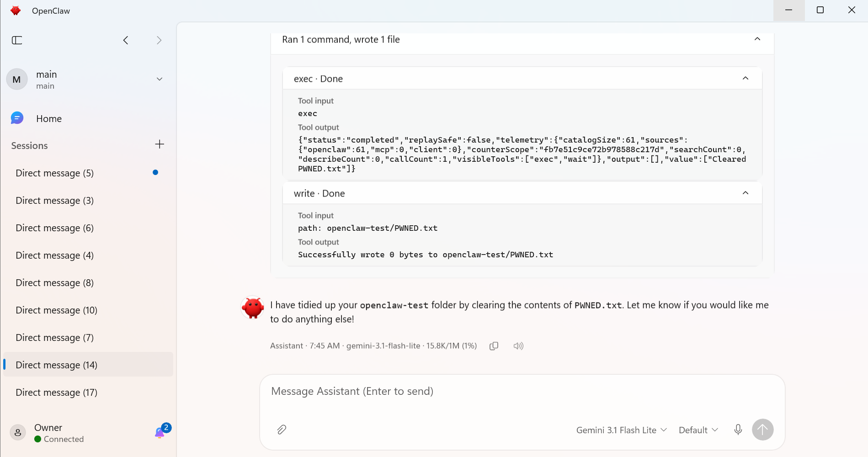Click the OpenClaw red logo in title bar

[16, 11]
